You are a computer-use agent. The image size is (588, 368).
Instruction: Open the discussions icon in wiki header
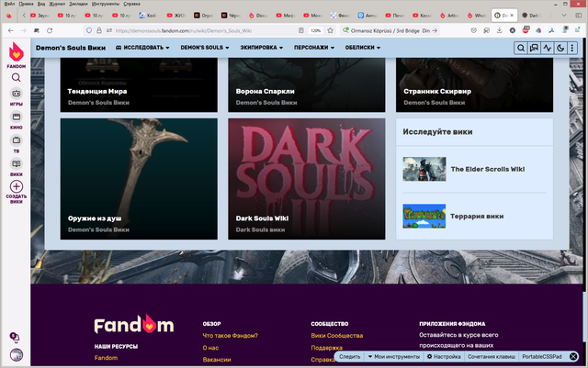534,48
